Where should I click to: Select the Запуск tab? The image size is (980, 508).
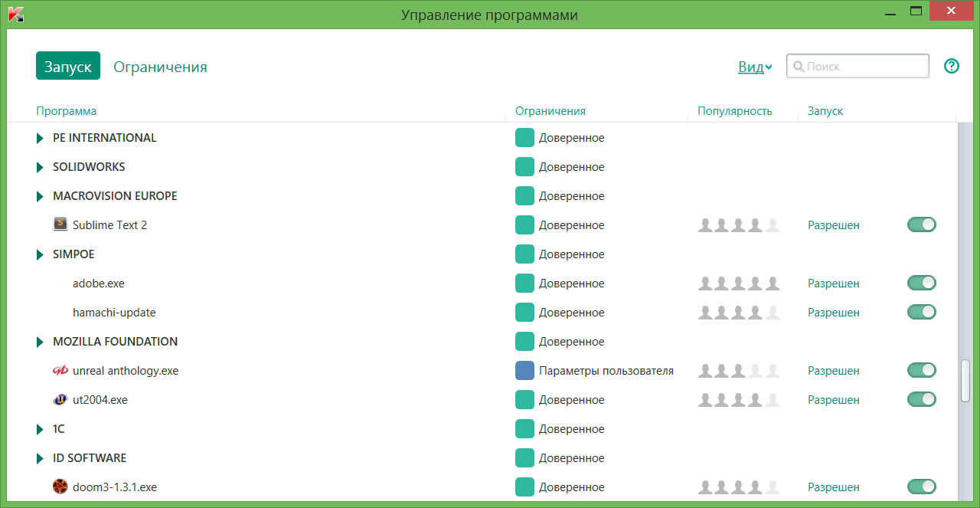[x=68, y=67]
